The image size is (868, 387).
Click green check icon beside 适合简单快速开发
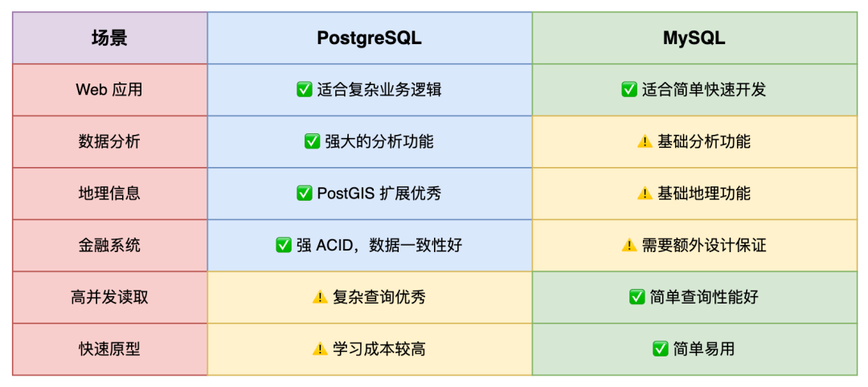coord(629,90)
